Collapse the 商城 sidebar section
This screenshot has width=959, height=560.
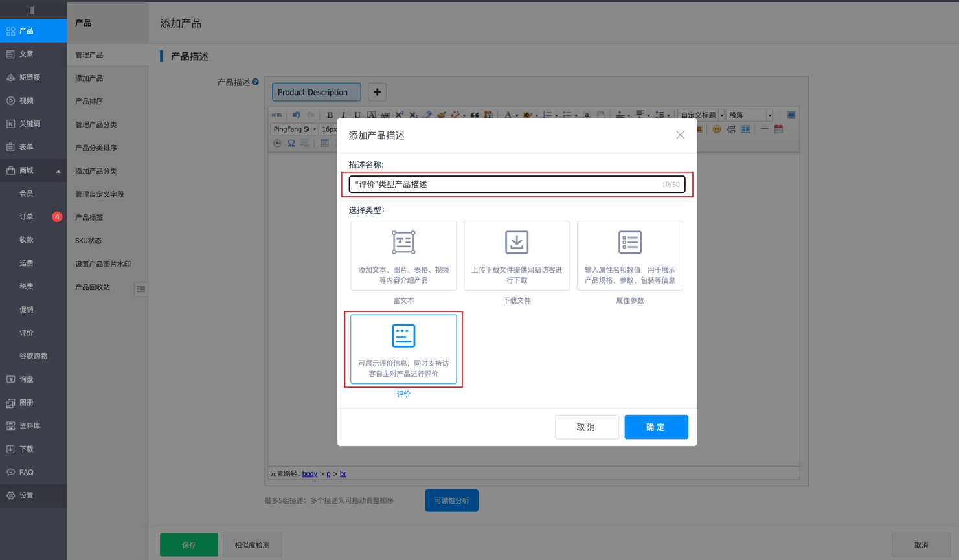(x=58, y=171)
